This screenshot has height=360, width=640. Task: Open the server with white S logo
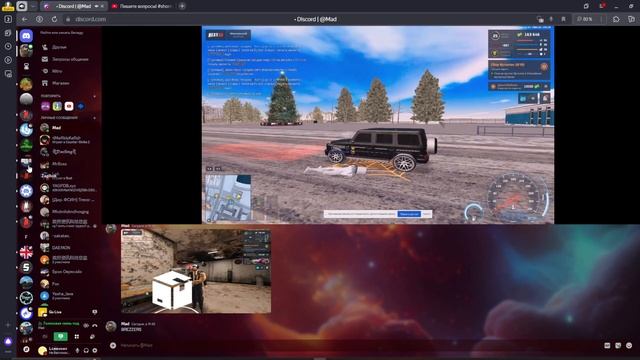click(x=26, y=267)
